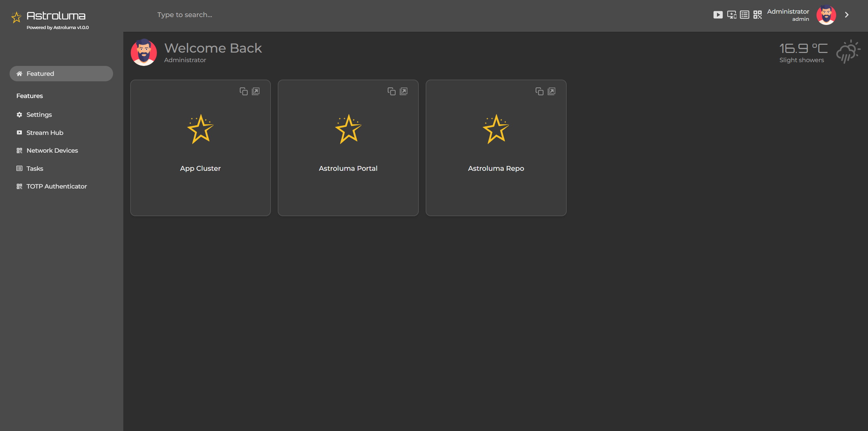Click the Stream Hub sidebar icon
Image resolution: width=868 pixels, height=431 pixels.
coord(19,132)
